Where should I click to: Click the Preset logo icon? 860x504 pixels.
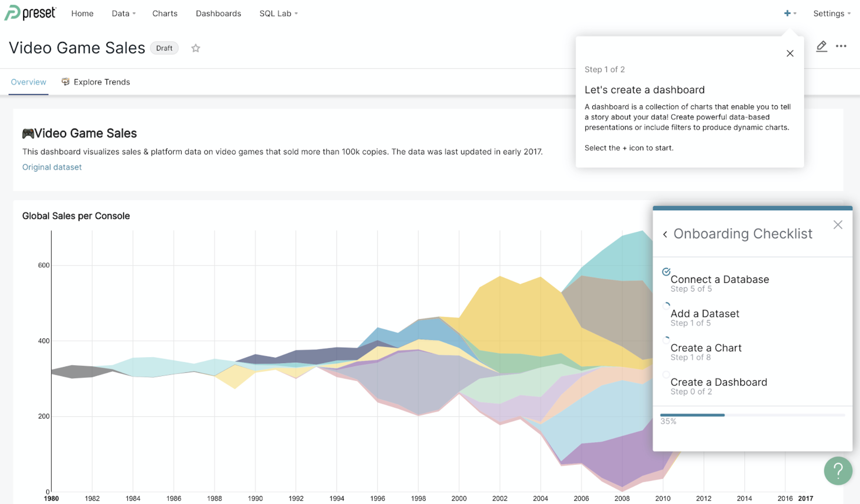(13, 13)
